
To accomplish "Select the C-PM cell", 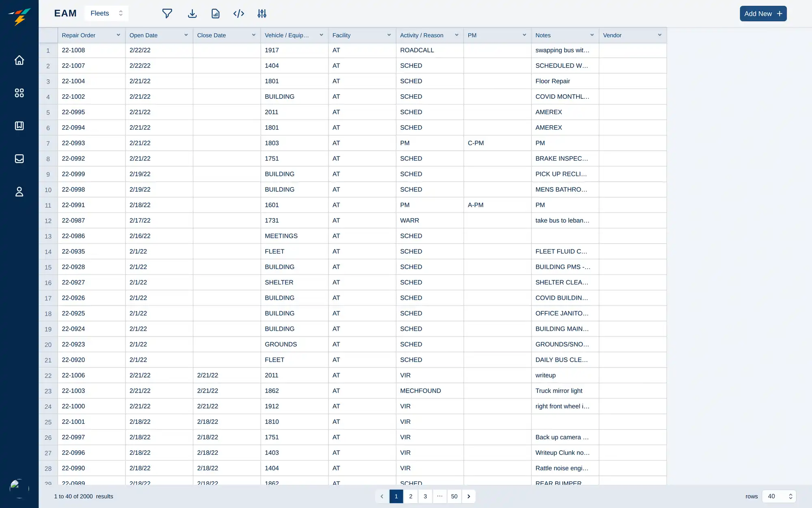I will click(x=497, y=143).
